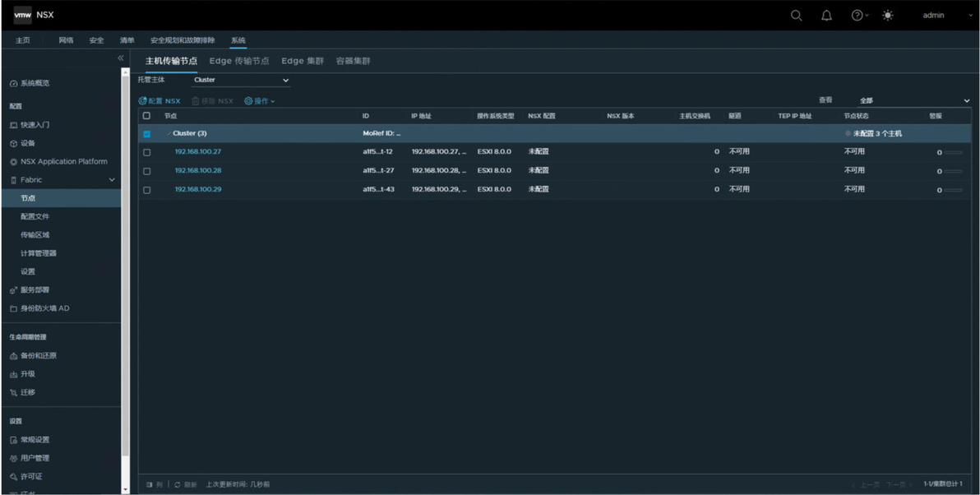
Task: Click the 刷新 refresh icon
Action: pos(178,484)
